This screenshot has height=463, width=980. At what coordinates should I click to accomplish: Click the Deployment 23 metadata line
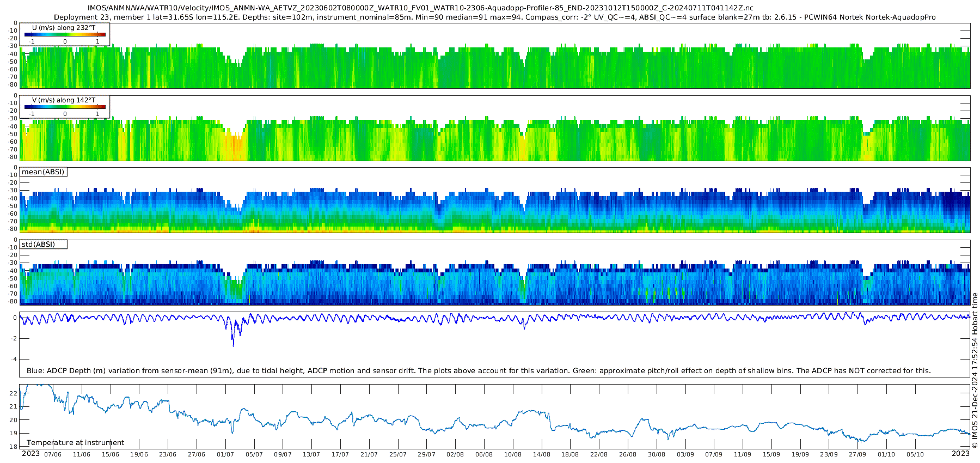point(494,17)
